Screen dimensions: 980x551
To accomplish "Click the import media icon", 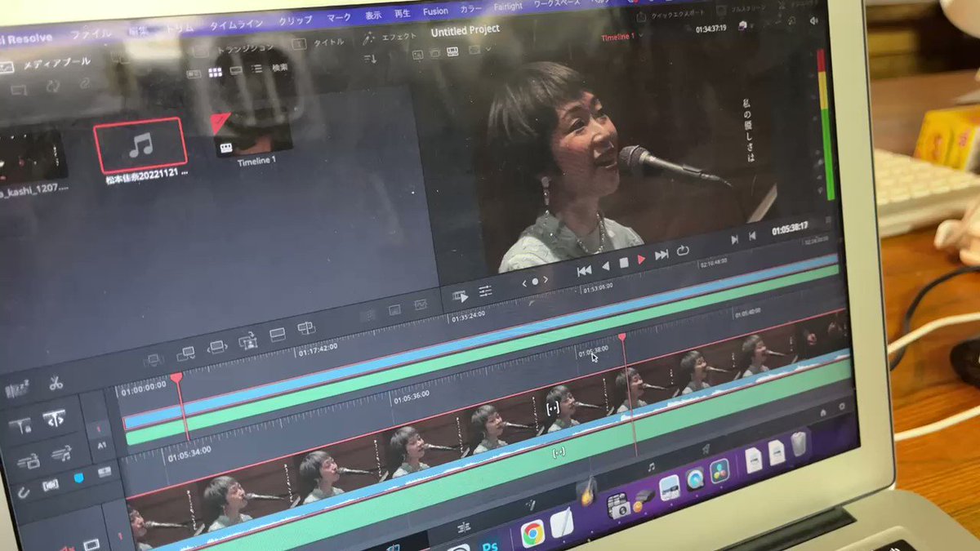I will (x=21, y=88).
